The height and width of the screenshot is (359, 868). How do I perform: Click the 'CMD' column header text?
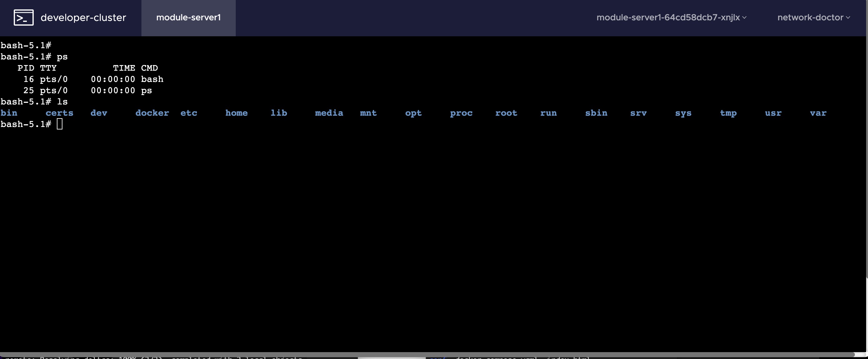[149, 68]
